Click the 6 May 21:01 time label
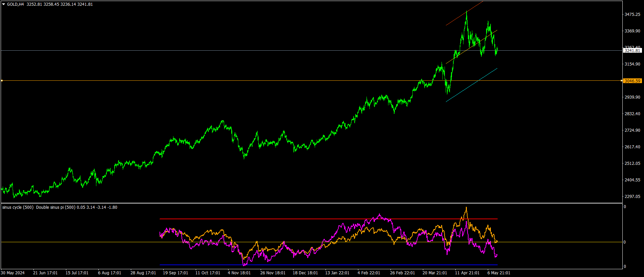This screenshot has height=277, width=644. tap(499, 273)
